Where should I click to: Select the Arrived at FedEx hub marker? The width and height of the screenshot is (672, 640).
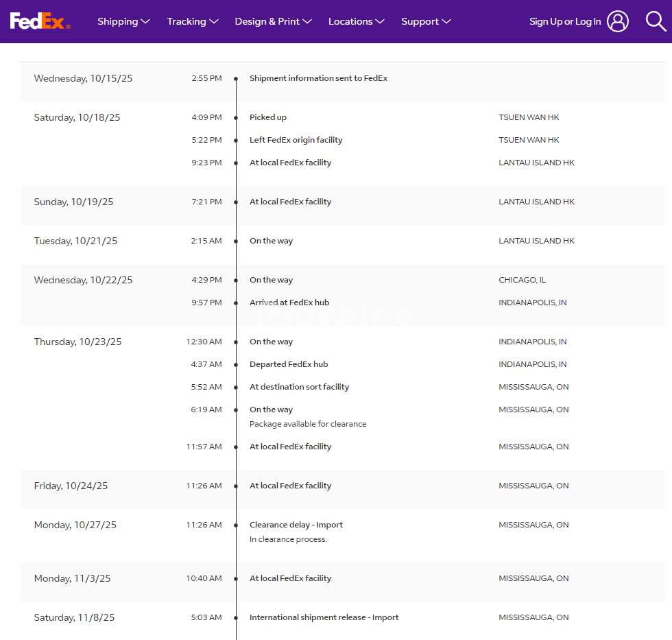[236, 303]
